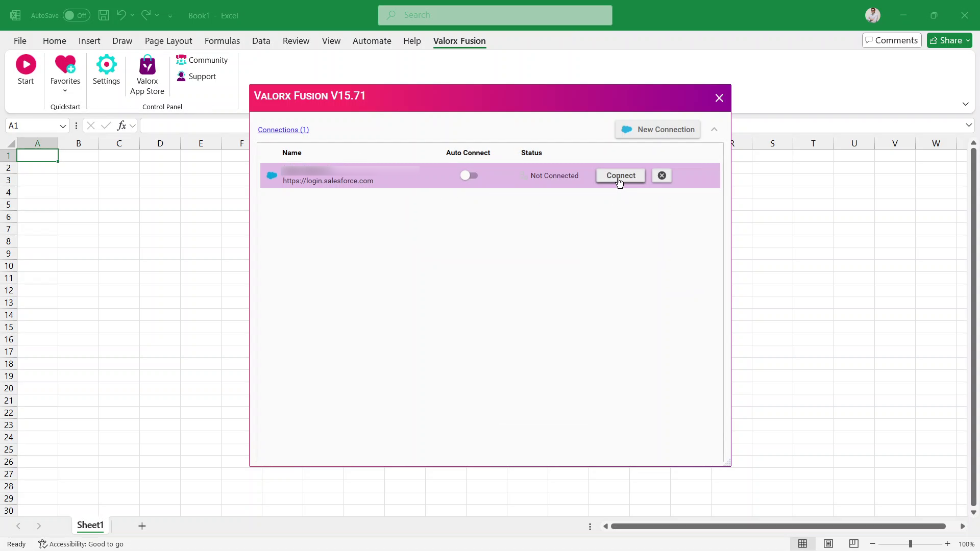Open the Community link in ribbon
The image size is (980, 551).
tap(202, 60)
